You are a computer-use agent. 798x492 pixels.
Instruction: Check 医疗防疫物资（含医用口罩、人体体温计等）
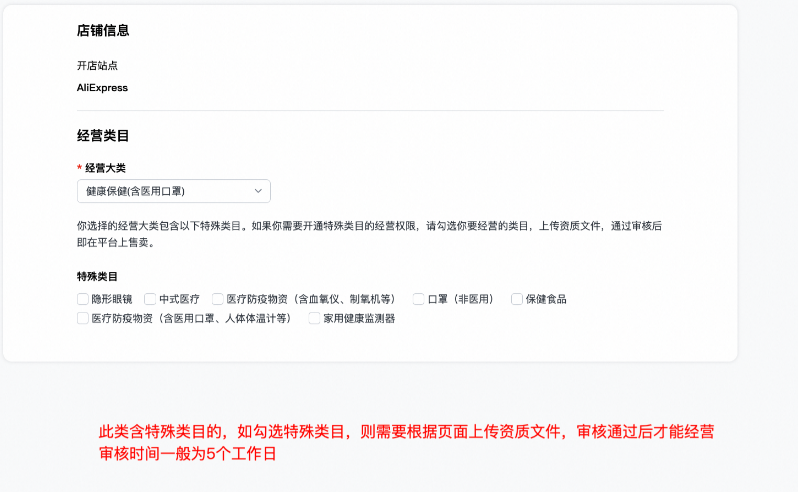pos(83,318)
